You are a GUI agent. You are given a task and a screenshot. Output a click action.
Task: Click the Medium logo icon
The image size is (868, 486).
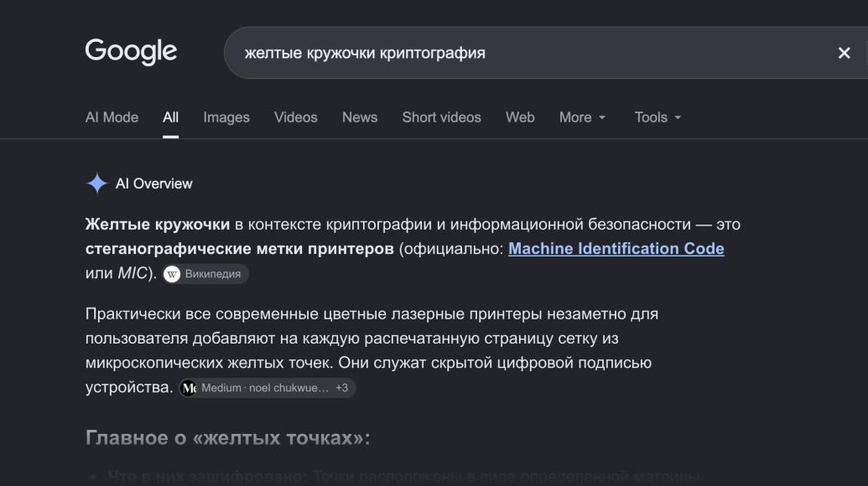pyautogui.click(x=189, y=388)
